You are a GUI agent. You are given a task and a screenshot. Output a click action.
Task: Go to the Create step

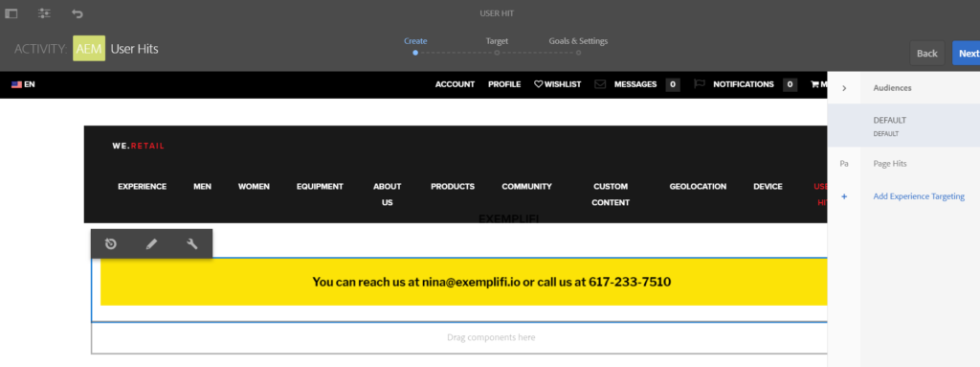[x=415, y=41]
